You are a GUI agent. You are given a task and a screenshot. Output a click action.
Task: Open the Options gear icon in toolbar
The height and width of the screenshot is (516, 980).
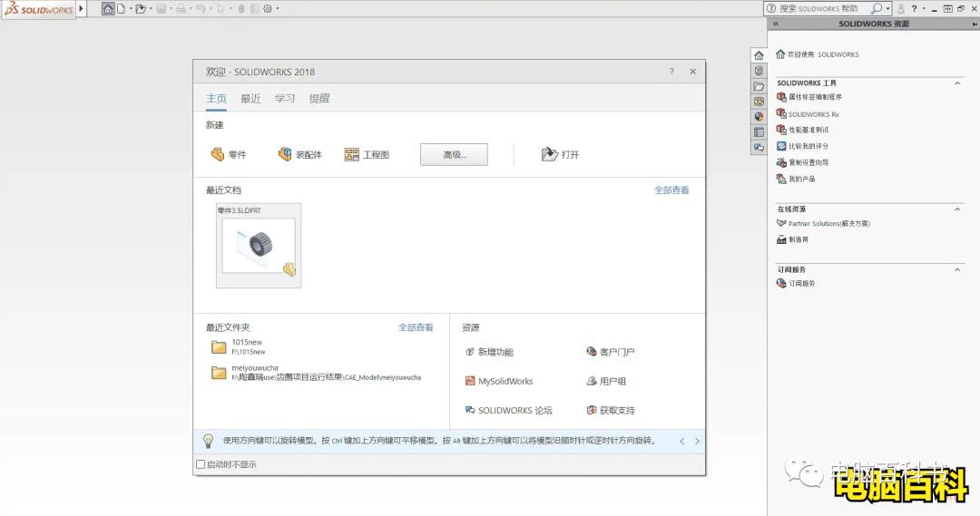coord(268,9)
